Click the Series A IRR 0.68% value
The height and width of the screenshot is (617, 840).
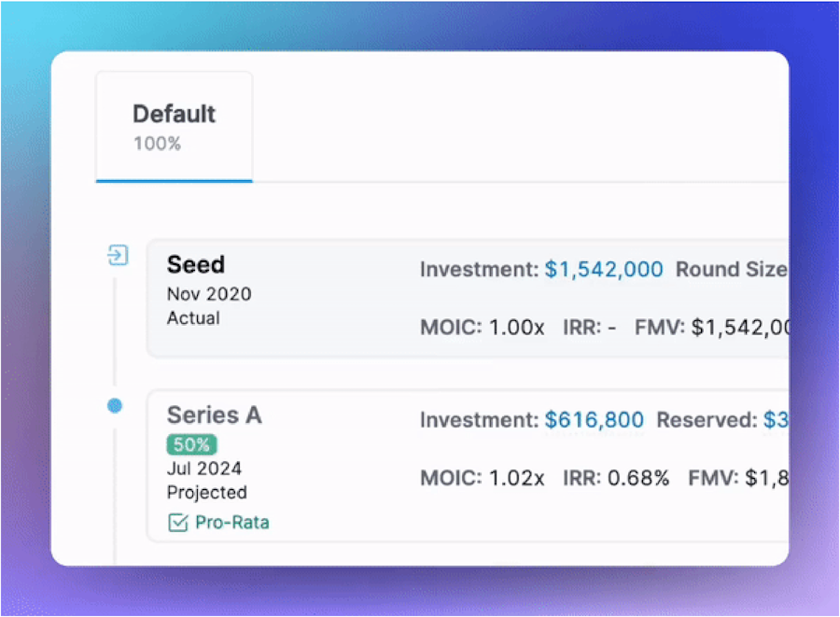638,478
